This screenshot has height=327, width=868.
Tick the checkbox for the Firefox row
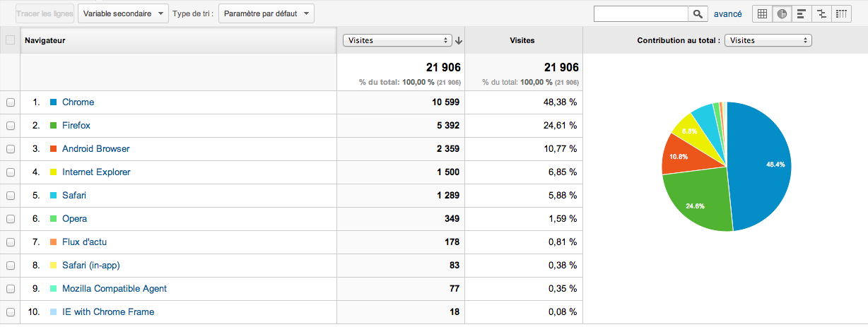pos(11,126)
